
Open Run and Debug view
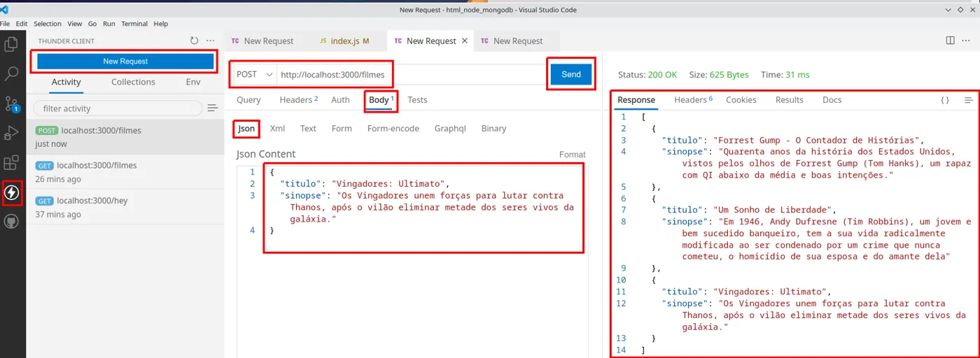pyautogui.click(x=11, y=133)
